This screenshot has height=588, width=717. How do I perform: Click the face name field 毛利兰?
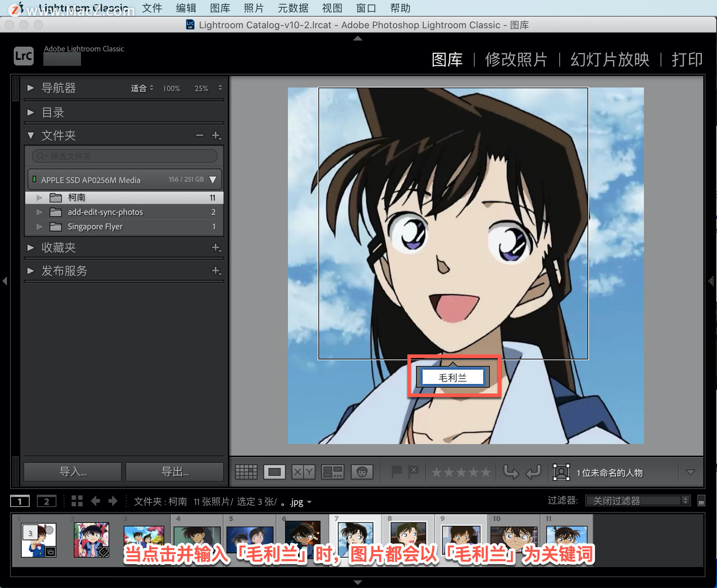point(453,377)
